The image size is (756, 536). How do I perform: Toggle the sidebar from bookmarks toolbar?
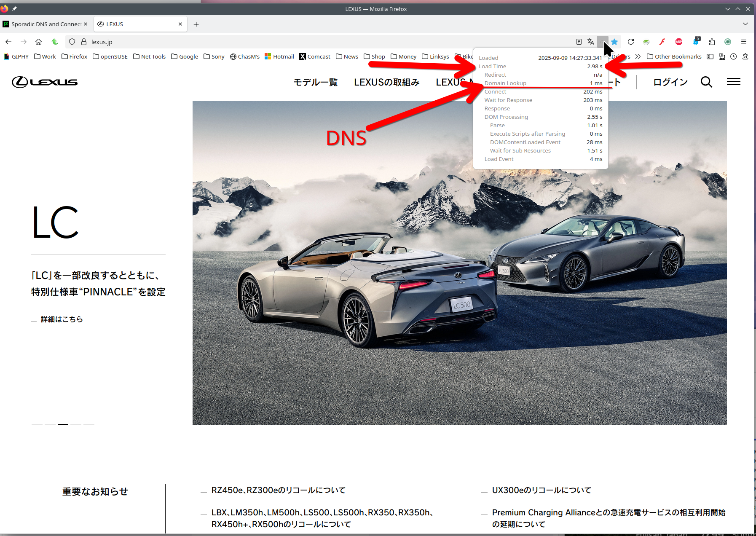pos(710,56)
